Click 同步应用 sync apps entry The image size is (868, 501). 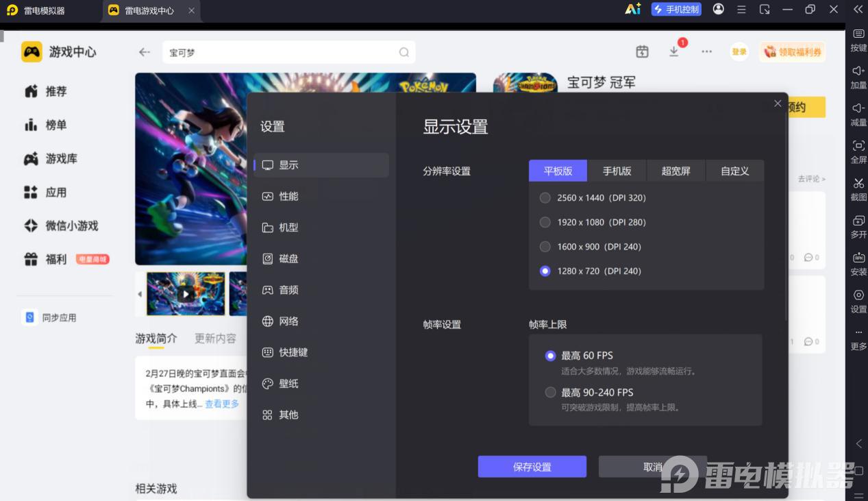click(x=51, y=317)
